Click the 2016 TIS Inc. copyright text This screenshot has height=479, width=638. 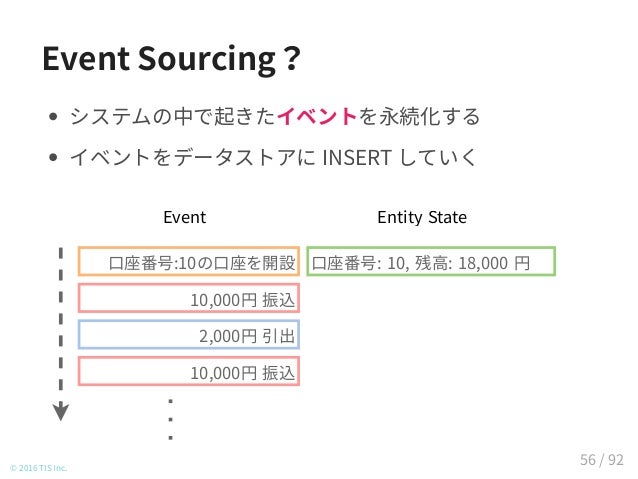(39, 468)
